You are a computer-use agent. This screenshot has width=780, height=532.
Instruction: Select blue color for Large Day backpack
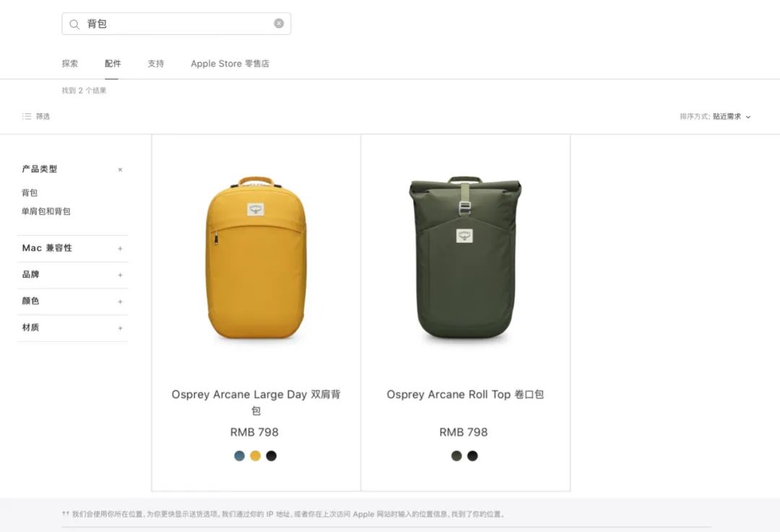(x=239, y=456)
